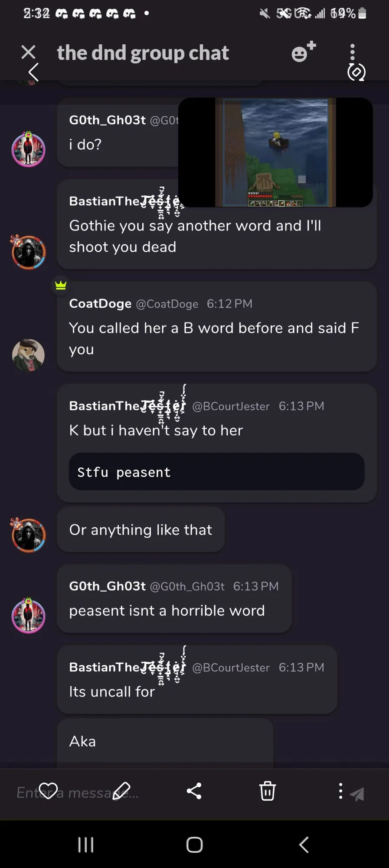This screenshot has width=389, height=868.
Task: Open bottom bar three-dot more options
Action: point(340,791)
